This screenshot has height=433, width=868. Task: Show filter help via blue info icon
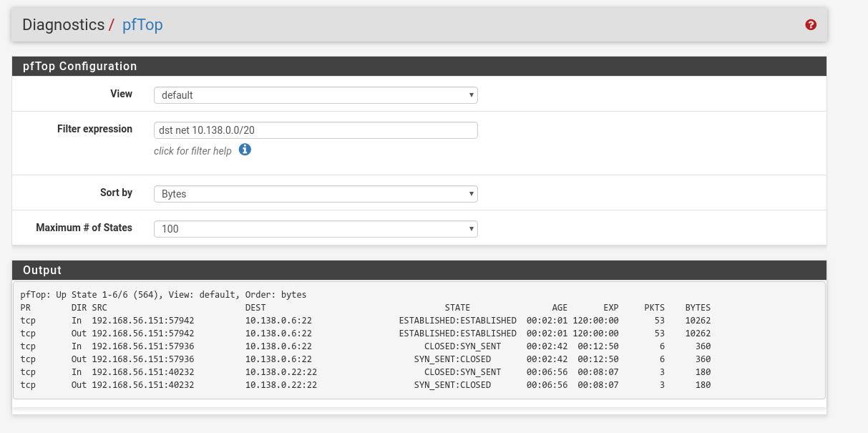tap(245, 150)
